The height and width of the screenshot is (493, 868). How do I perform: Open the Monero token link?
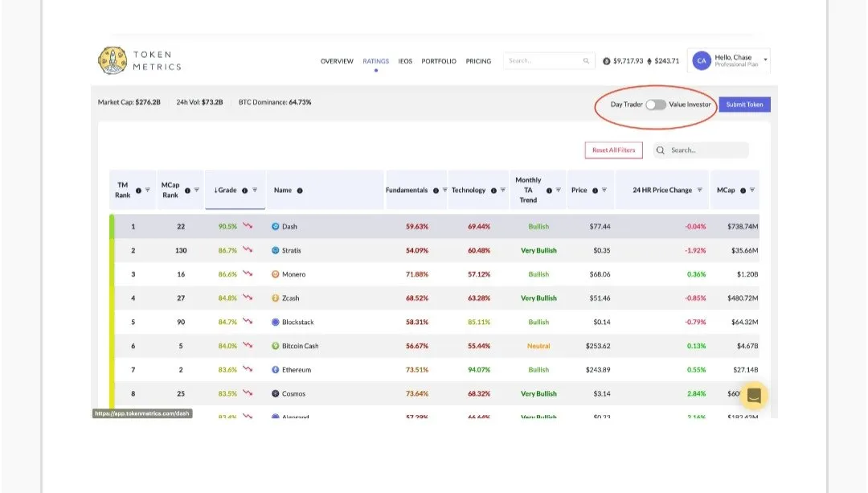point(294,274)
